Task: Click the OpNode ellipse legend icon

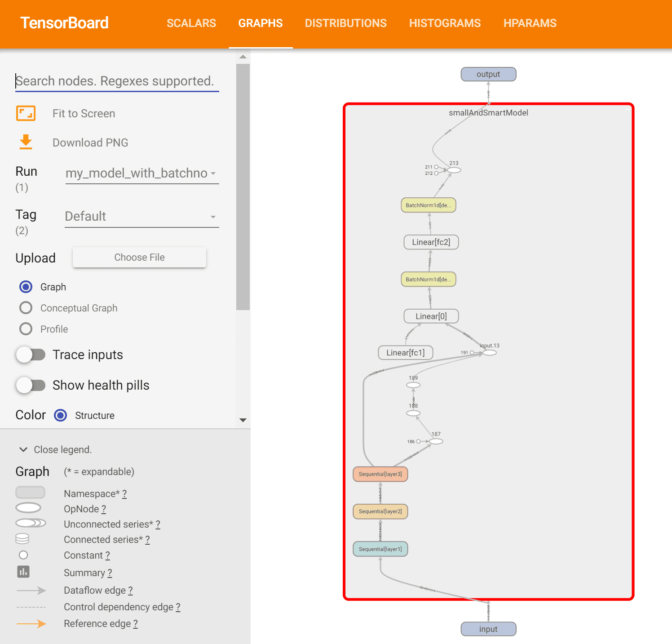Action: 28,508
